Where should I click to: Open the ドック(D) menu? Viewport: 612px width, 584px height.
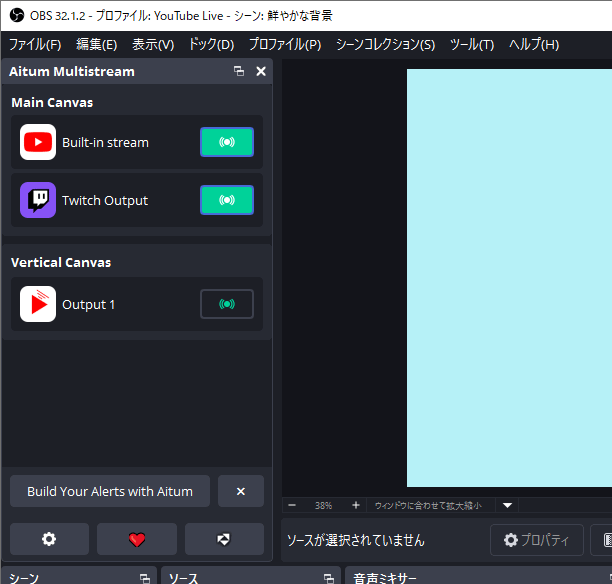click(211, 45)
